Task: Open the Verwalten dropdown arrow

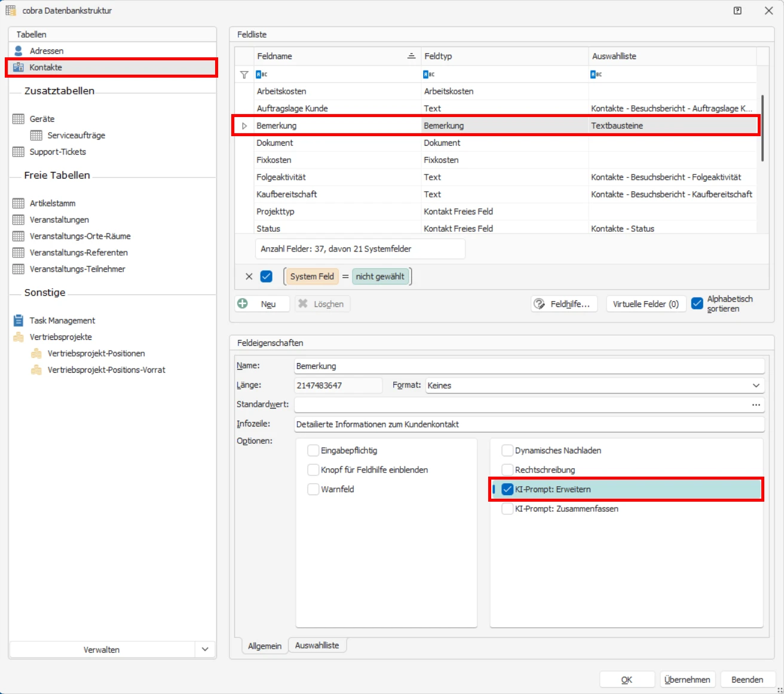Action: 205,649
